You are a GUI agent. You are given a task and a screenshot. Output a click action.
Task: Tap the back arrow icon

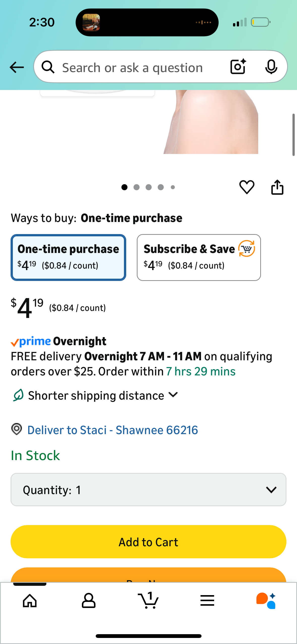point(17,67)
